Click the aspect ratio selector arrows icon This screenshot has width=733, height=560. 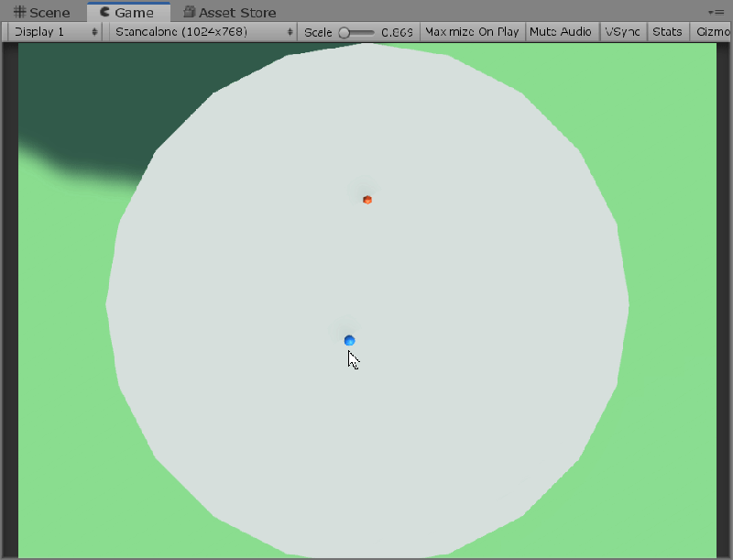[x=290, y=31]
